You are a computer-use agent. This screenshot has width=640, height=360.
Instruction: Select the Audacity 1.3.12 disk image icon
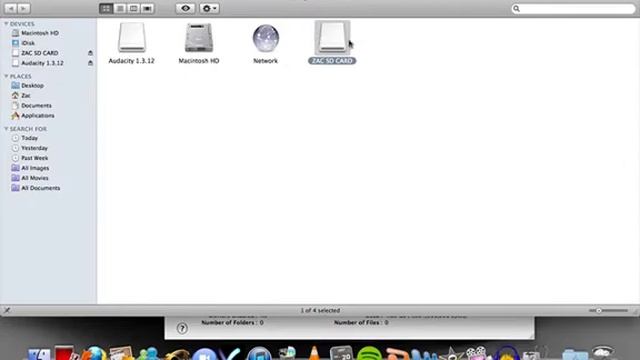pyautogui.click(x=132, y=38)
